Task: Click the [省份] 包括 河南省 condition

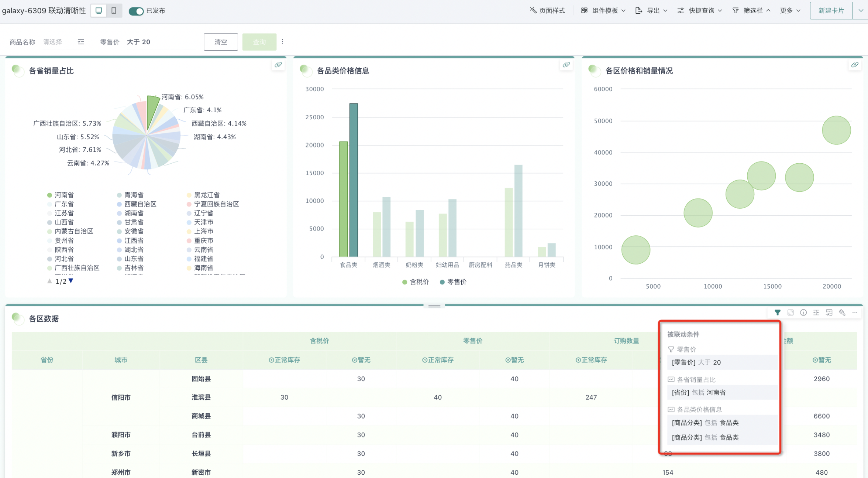Action: pyautogui.click(x=722, y=392)
